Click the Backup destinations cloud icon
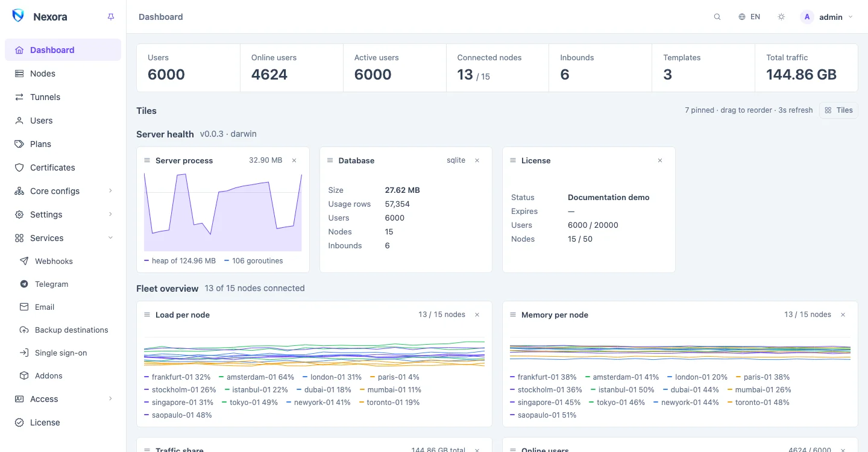This screenshot has height=452, width=868. point(24,330)
